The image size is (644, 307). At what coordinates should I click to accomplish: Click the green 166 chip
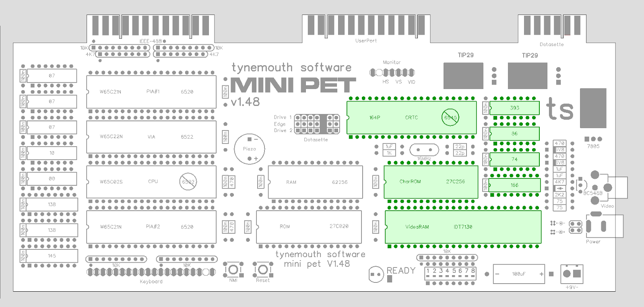pos(514,185)
